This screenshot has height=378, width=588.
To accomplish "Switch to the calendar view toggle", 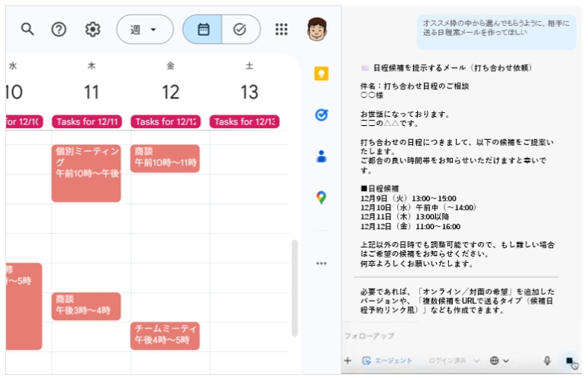I will 202,29.
